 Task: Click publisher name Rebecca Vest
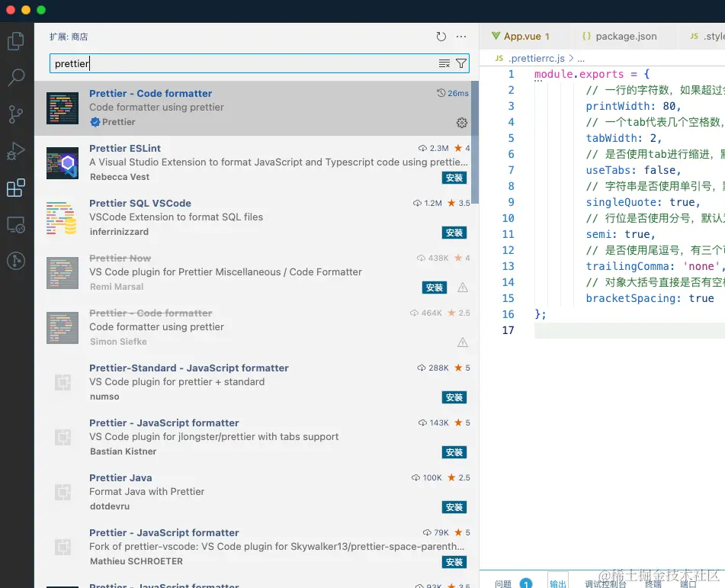pyautogui.click(x=119, y=177)
